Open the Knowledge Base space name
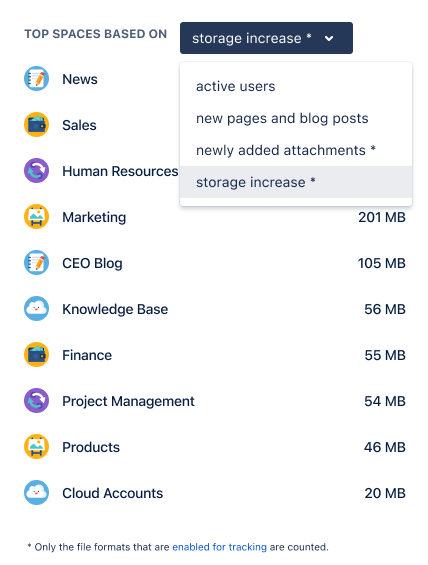This screenshot has width=428, height=565. click(x=115, y=309)
